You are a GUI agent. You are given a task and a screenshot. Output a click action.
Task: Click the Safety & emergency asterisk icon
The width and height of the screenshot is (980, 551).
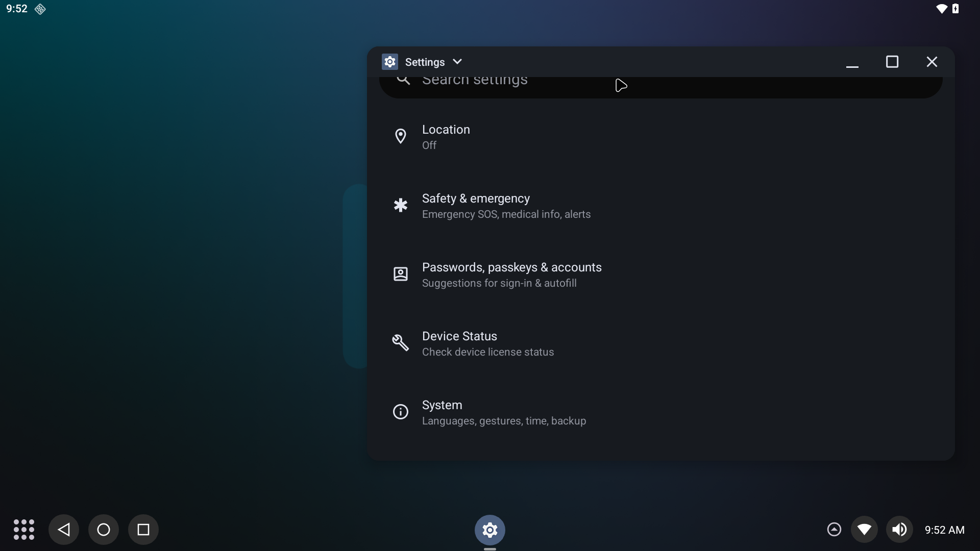401,205
